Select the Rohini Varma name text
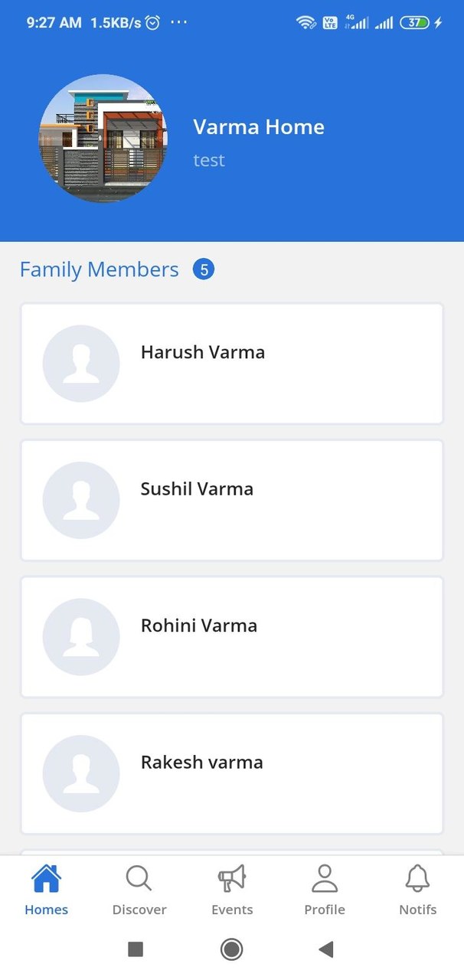 click(x=199, y=626)
